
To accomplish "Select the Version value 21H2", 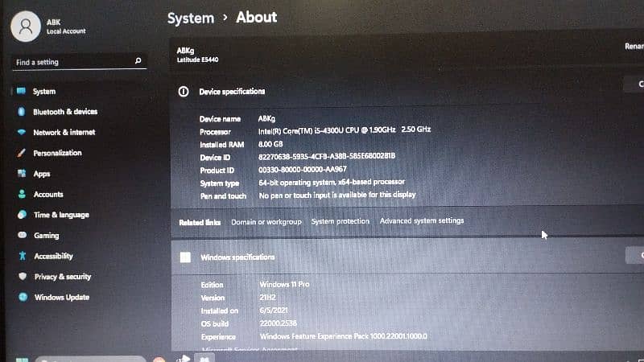I will tap(267, 297).
